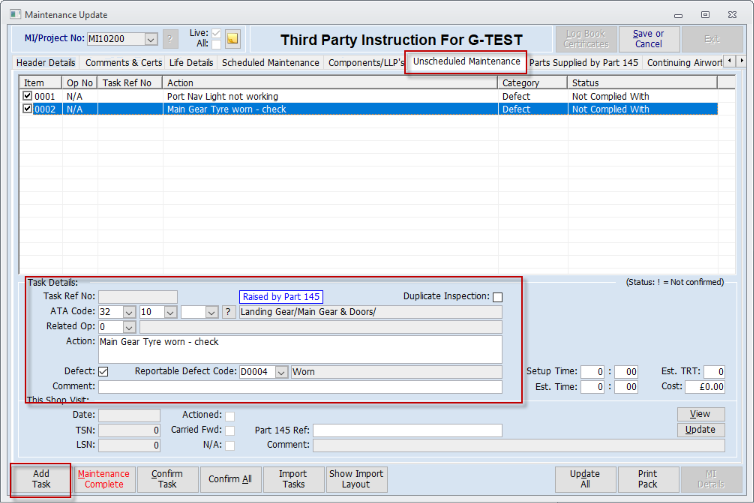Image resolution: width=754 pixels, height=503 pixels.
Task: Tick the checkbox for item 0001
Action: 27,97
